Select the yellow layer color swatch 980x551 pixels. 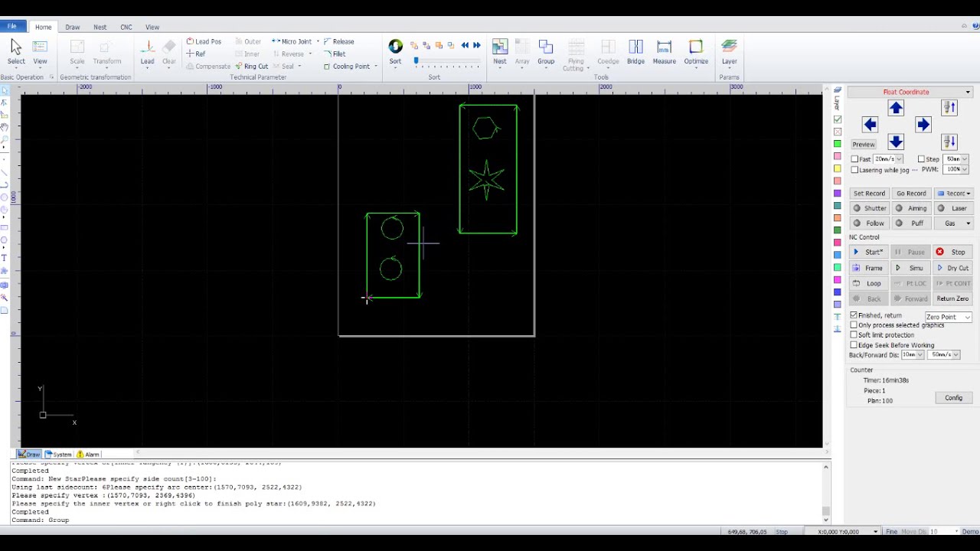point(838,168)
